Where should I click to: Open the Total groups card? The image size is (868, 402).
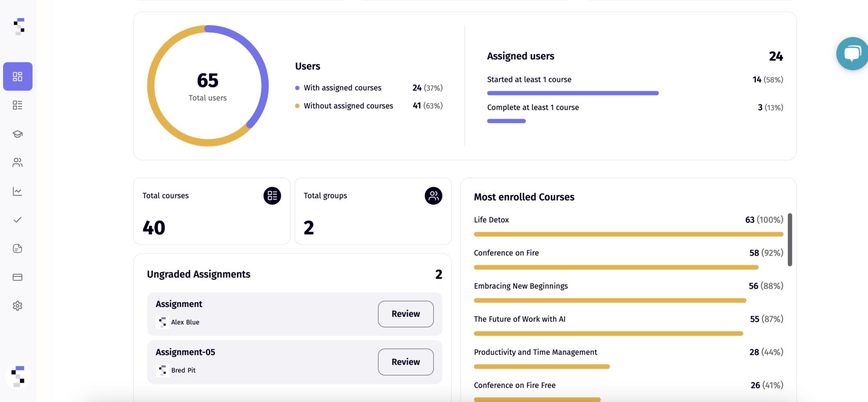pos(373,211)
